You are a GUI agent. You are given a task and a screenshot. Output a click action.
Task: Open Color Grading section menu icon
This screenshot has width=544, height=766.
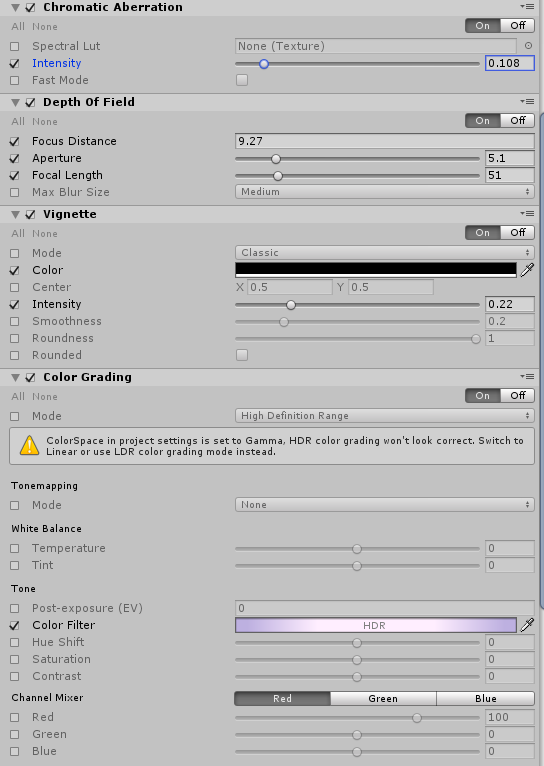point(527,376)
